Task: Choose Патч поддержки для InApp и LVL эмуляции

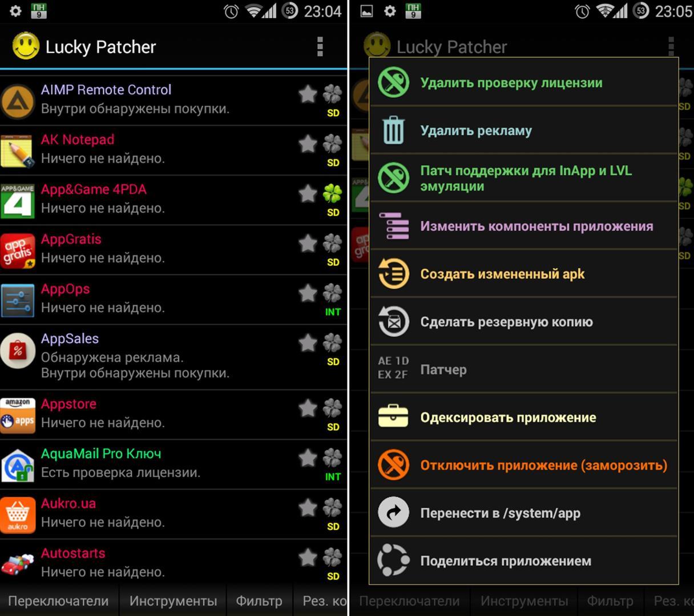Action: [x=523, y=178]
